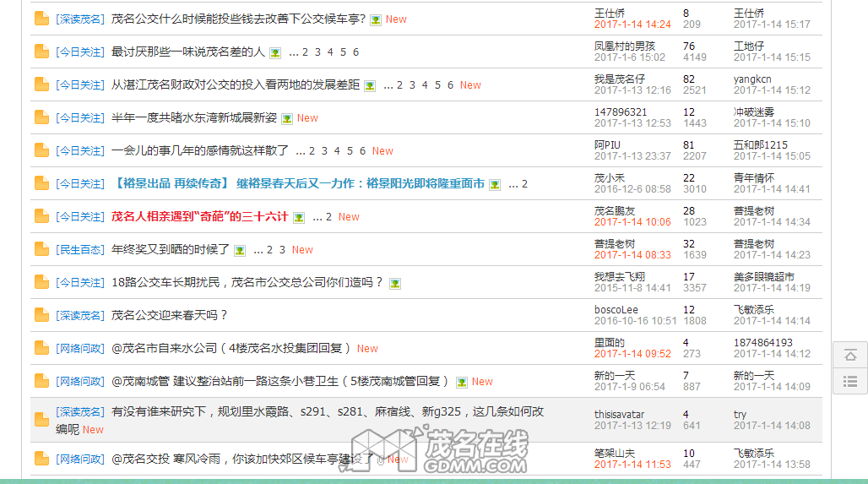Image resolution: width=868 pixels, height=484 pixels.
Task: Click reply count 82 on 我是茂名仔 row
Action: pos(689,79)
